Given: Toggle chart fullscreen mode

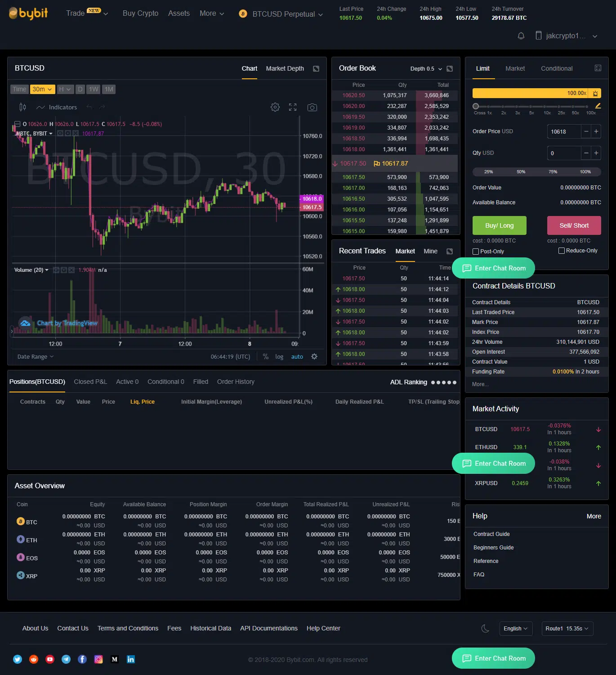Looking at the screenshot, I should pos(293,107).
